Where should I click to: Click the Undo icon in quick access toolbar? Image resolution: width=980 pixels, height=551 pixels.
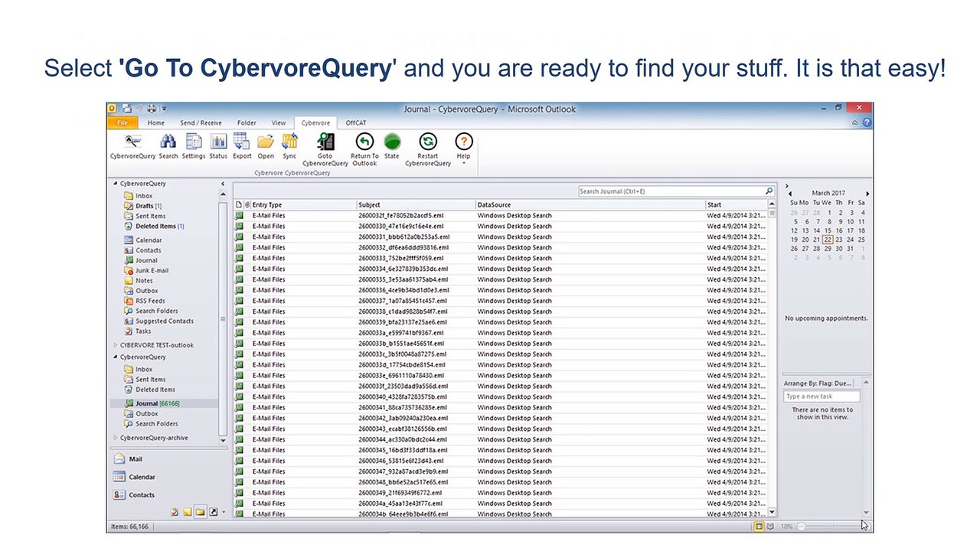pyautogui.click(x=139, y=109)
